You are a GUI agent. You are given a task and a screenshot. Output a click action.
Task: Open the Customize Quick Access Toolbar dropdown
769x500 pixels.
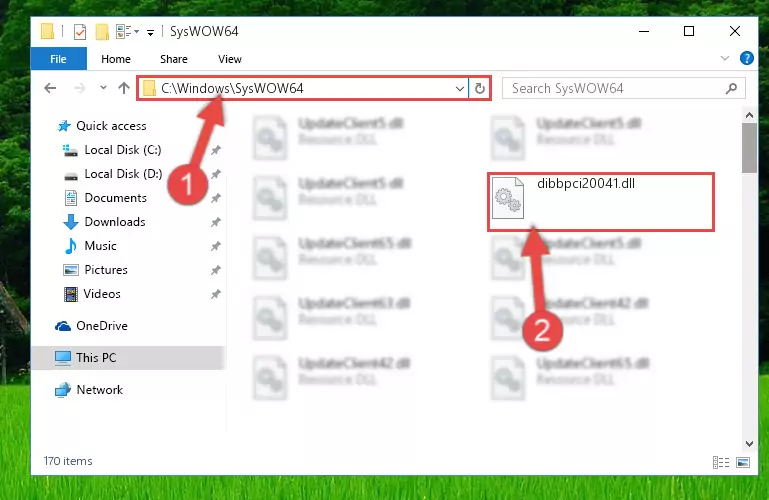coord(151,32)
